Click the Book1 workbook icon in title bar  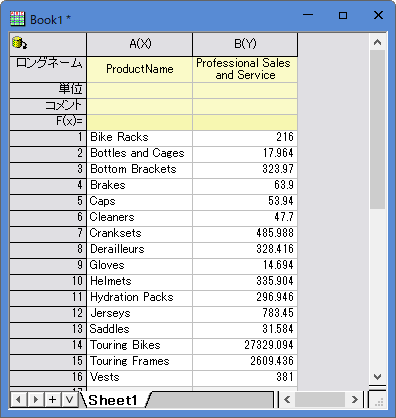[x=17, y=19]
